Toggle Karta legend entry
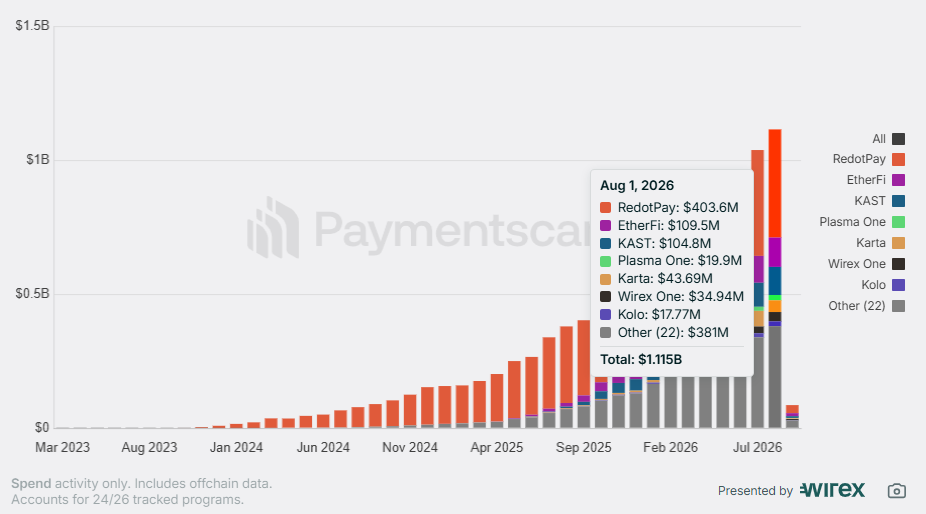This screenshot has width=926, height=514. pos(881,243)
